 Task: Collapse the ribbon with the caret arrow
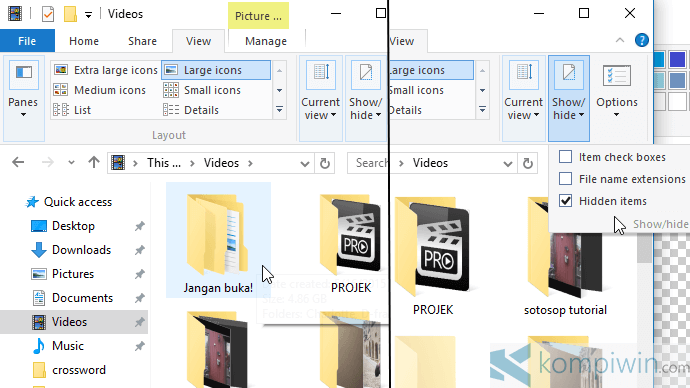[x=620, y=40]
